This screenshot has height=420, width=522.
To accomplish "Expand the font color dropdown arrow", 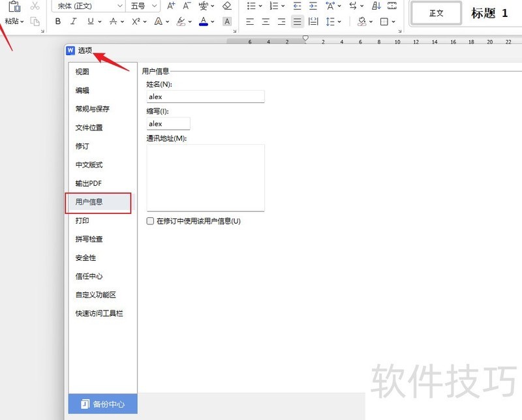I will click(214, 22).
